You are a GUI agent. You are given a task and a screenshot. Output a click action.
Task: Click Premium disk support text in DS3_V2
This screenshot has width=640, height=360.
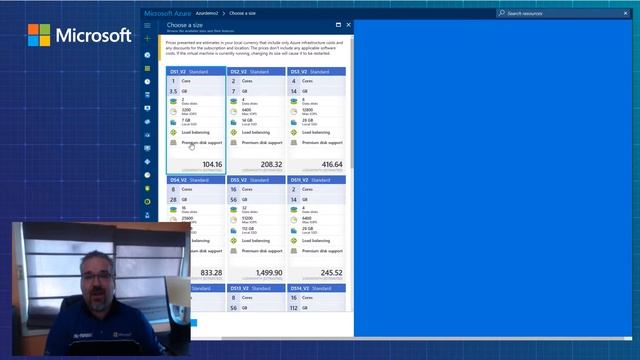(322, 142)
